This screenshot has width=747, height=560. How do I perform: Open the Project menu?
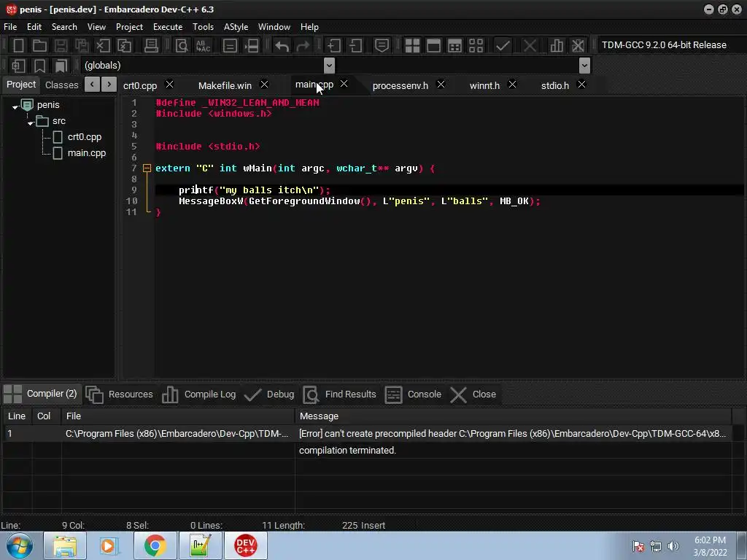pos(129,27)
